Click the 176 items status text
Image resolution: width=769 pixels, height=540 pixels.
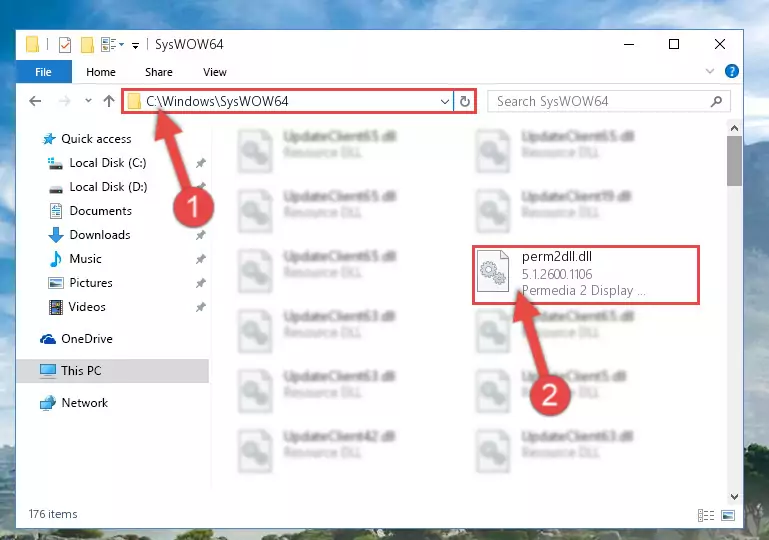(53, 514)
